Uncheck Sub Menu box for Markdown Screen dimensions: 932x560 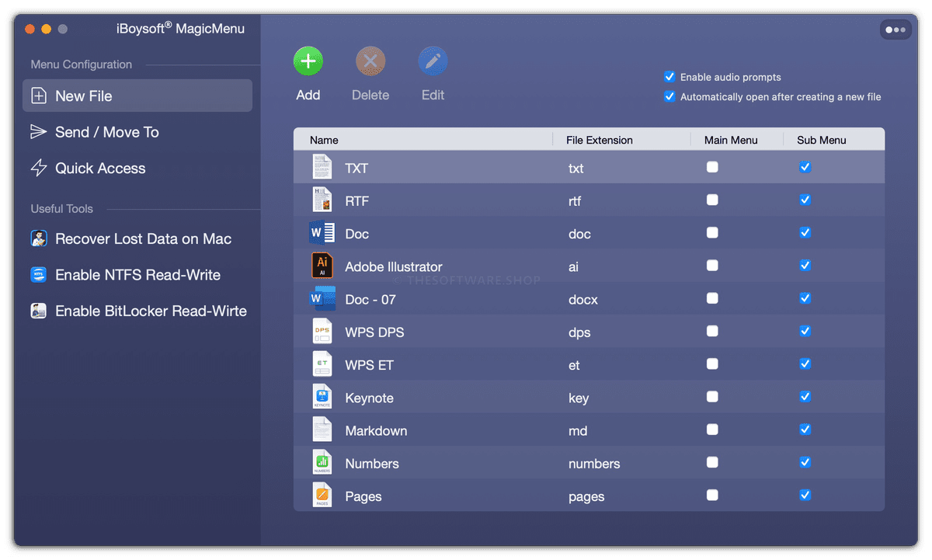[805, 430]
